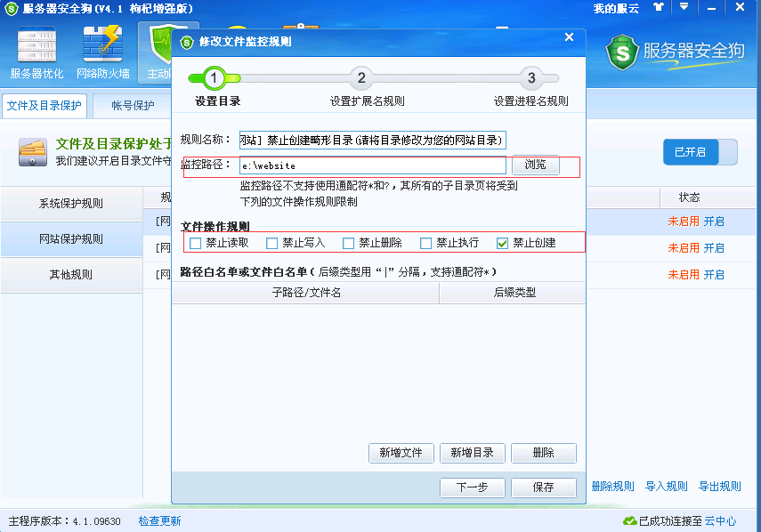This screenshot has height=532, width=761.
Task: Enable the 禁止读取 checkbox
Action: click(195, 242)
